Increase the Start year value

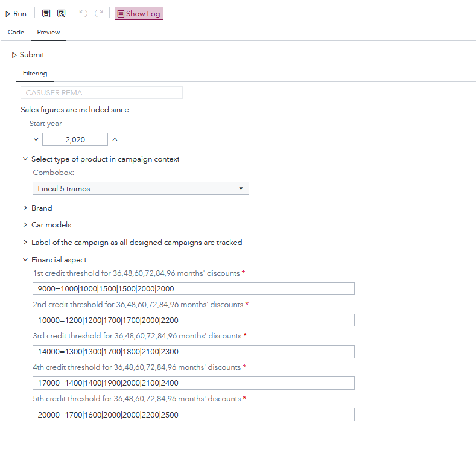point(115,139)
